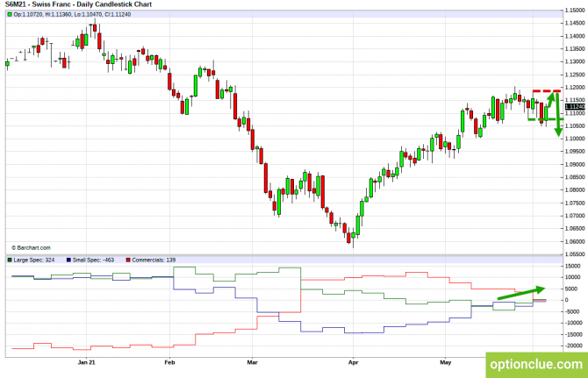Click the Apr date axis label
The height and width of the screenshot is (378, 588).
(354, 362)
